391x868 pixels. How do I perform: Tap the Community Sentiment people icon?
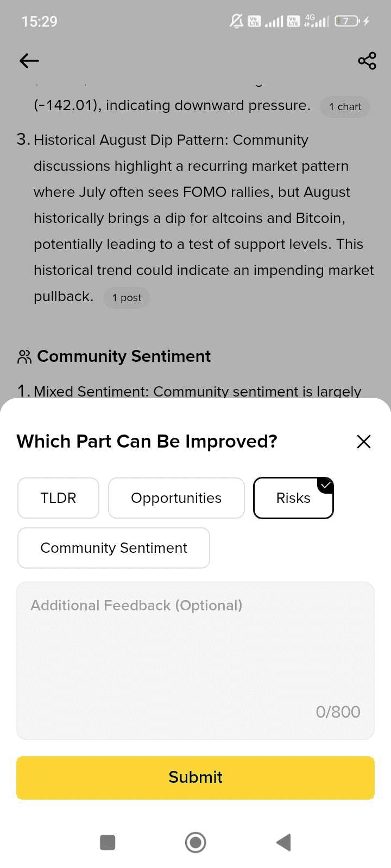click(x=24, y=357)
